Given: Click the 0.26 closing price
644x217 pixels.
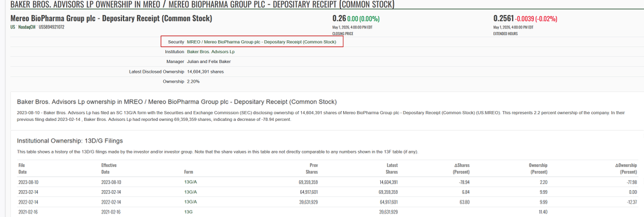Looking at the screenshot, I should [x=339, y=18].
